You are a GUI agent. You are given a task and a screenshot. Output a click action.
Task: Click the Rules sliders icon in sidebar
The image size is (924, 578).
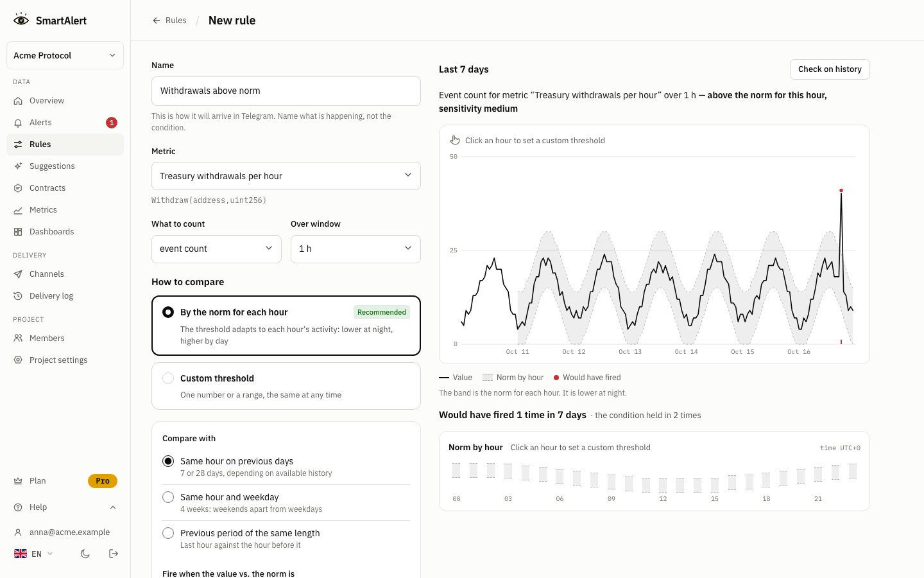pyautogui.click(x=18, y=144)
